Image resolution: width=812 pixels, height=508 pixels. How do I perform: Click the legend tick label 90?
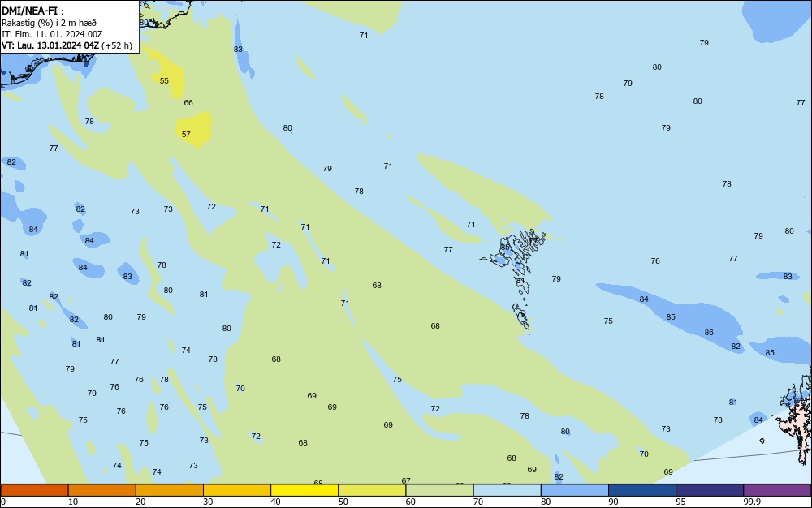click(x=613, y=502)
